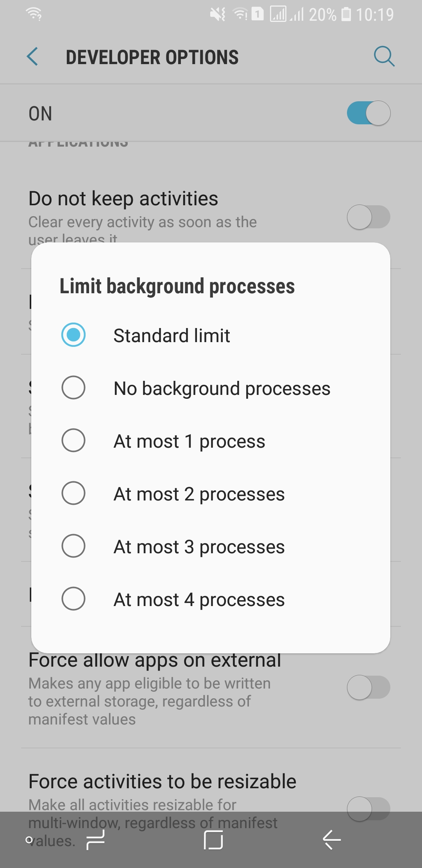Open search in Developer options
This screenshot has height=868, width=422.
(384, 57)
